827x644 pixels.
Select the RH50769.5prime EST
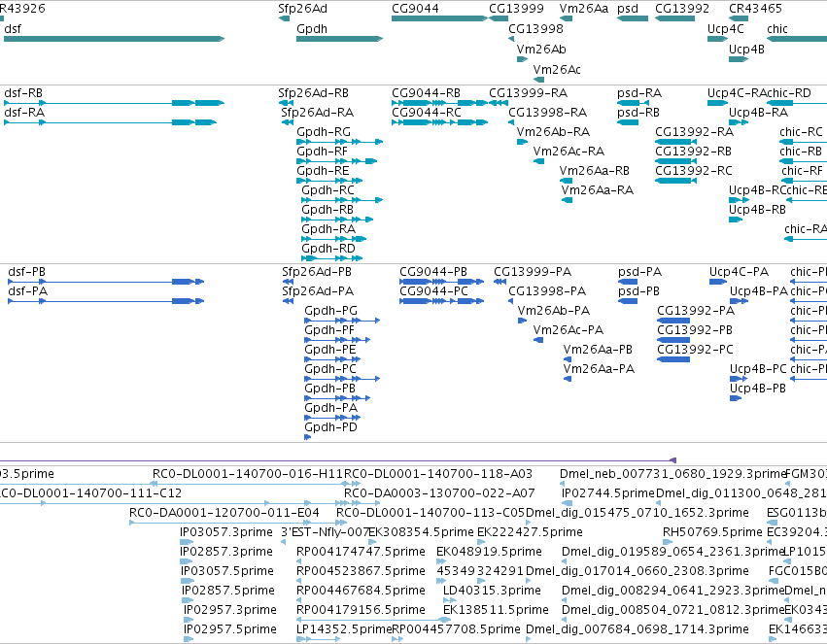[669, 542]
